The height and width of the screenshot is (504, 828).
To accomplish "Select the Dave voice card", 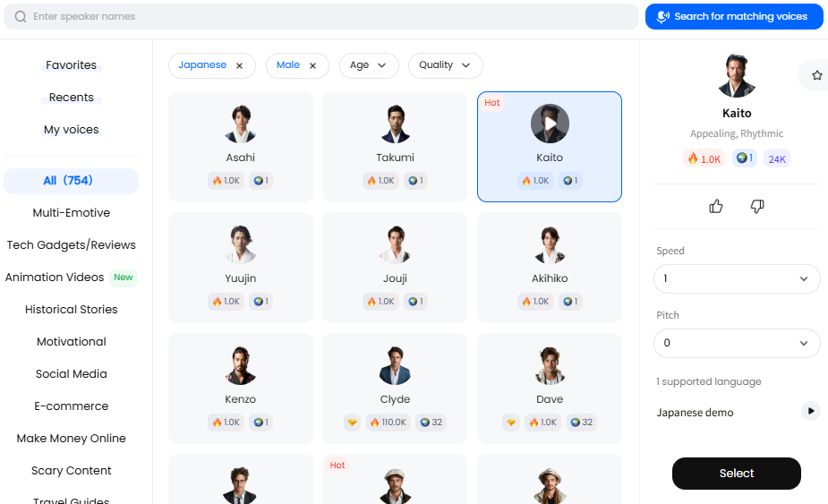I will click(x=550, y=389).
